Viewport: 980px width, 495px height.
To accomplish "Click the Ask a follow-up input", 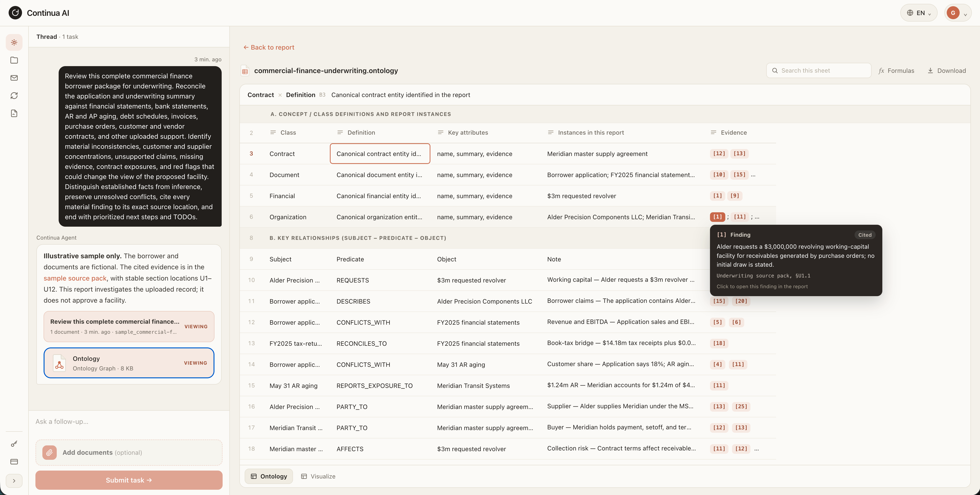I will (129, 421).
